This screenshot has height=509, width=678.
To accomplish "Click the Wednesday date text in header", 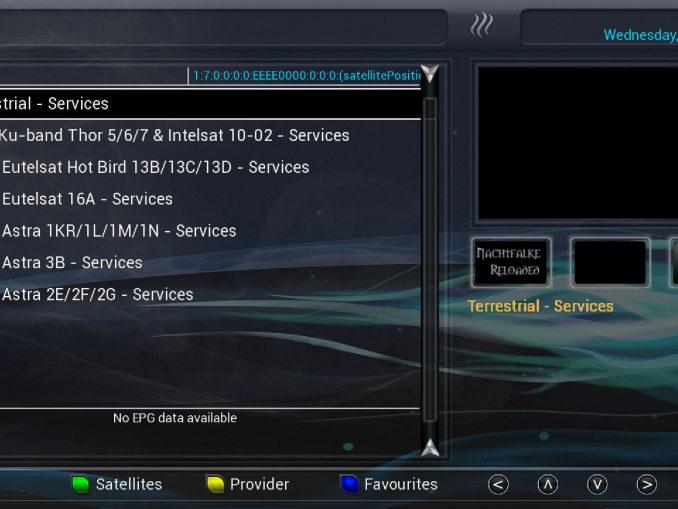I will tap(640, 35).
